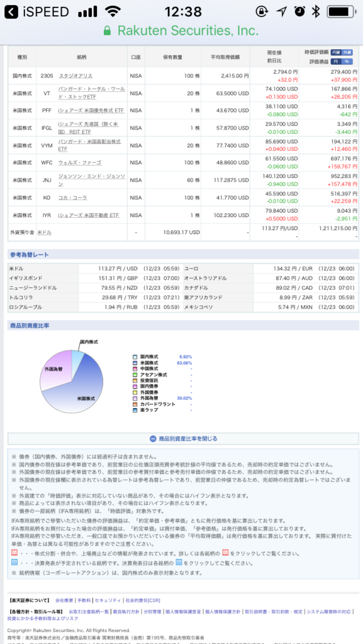Click the minus icon on the asset ratio close bar
This screenshot has height=644, width=363.
[x=153, y=438]
